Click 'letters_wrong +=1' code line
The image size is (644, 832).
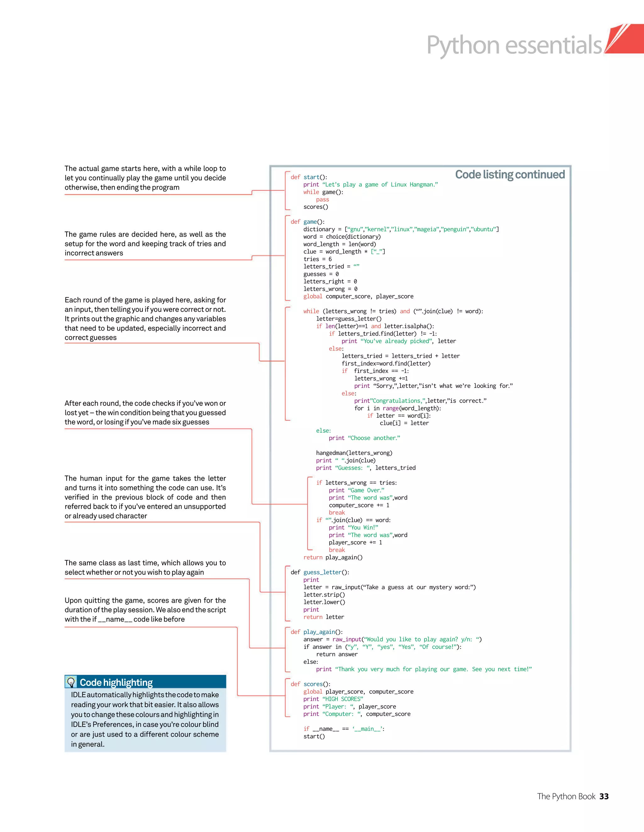pyautogui.click(x=381, y=378)
